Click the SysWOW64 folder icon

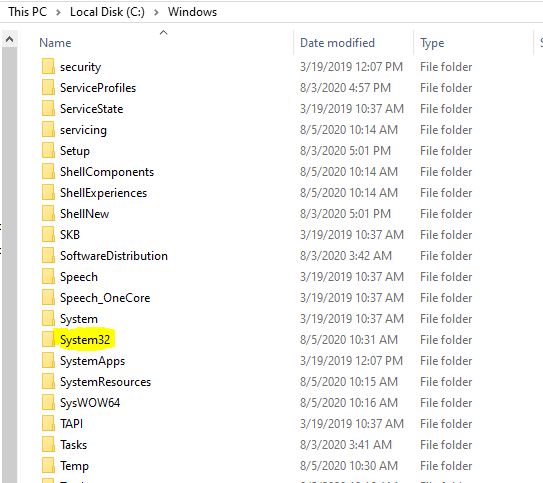(48, 403)
